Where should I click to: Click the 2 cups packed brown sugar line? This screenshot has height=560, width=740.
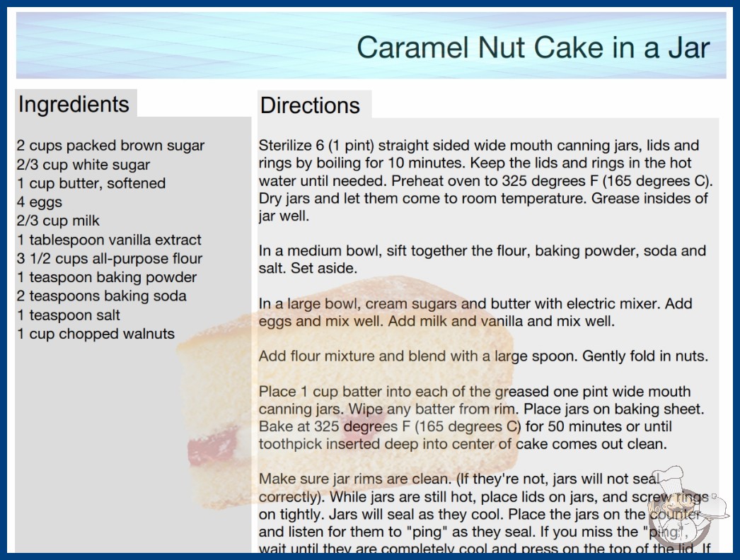point(110,146)
